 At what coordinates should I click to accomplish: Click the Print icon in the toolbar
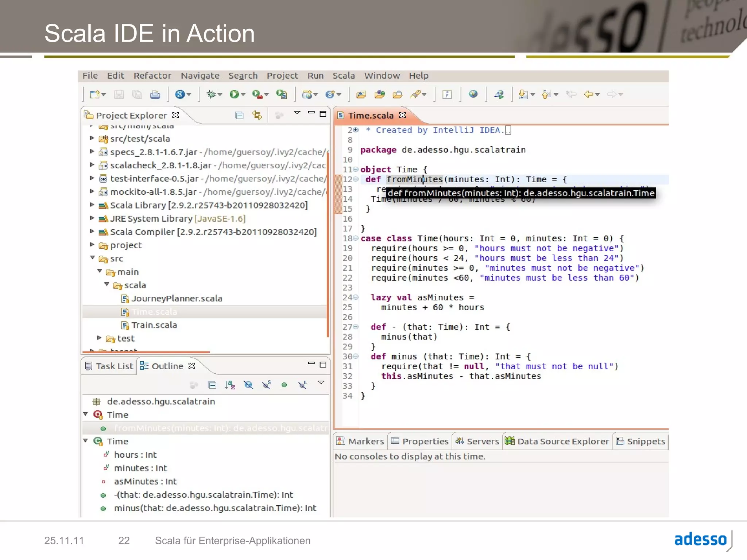tap(155, 94)
